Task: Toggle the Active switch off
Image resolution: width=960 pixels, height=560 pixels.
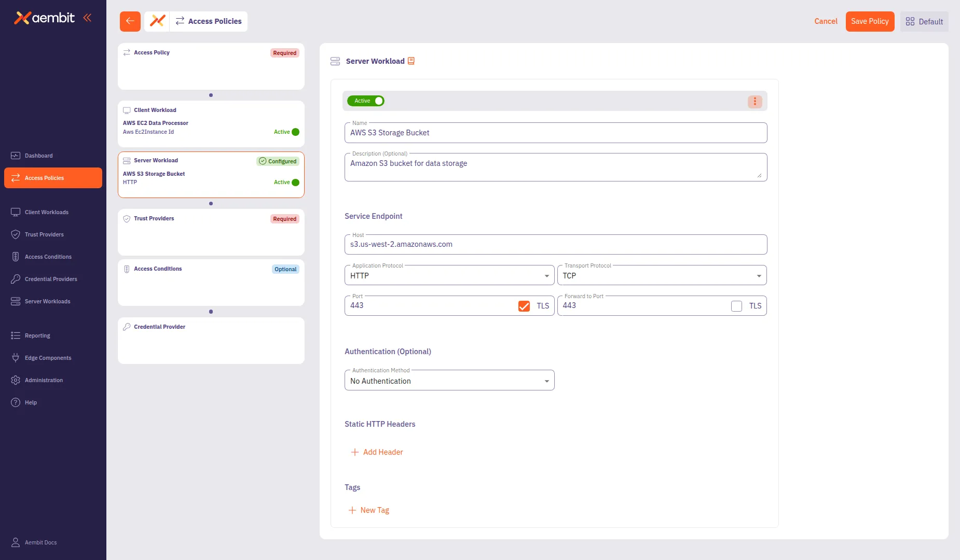Action: click(x=366, y=101)
